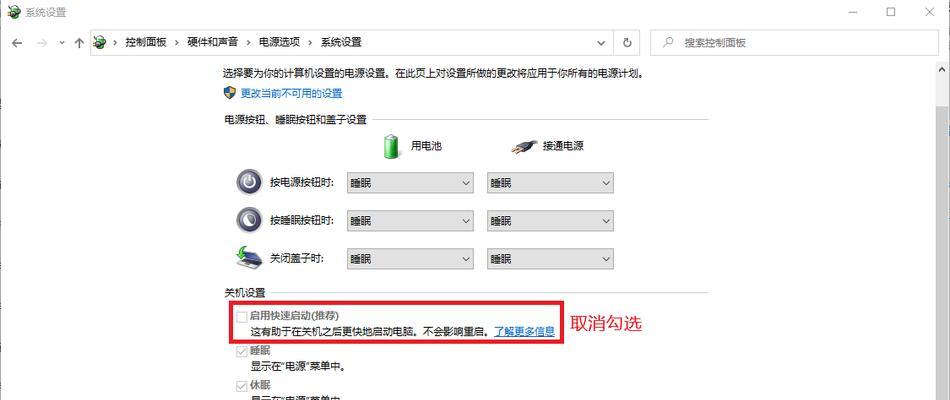Select 控制面板 in the breadcrumb
Screen dimensions: 950x400
click(145, 42)
